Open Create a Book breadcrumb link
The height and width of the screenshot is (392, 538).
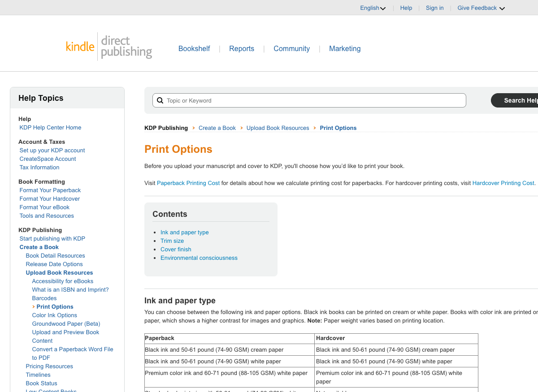click(217, 128)
